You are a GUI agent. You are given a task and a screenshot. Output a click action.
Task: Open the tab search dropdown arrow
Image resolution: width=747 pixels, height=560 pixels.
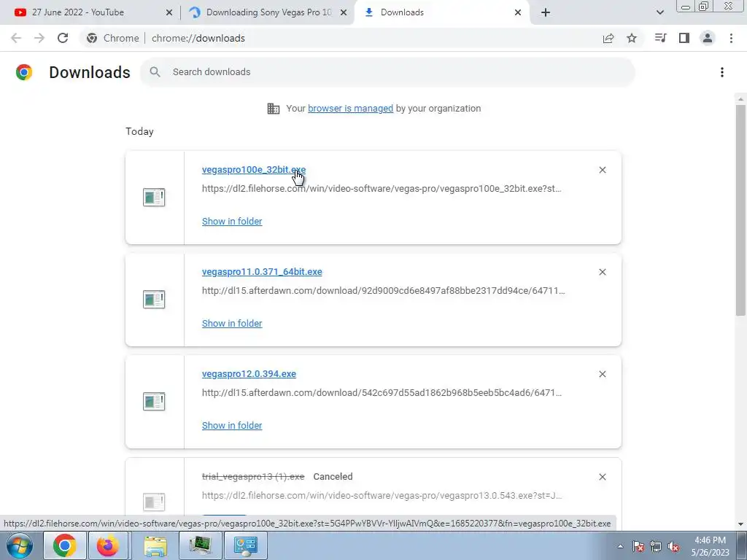659,12
